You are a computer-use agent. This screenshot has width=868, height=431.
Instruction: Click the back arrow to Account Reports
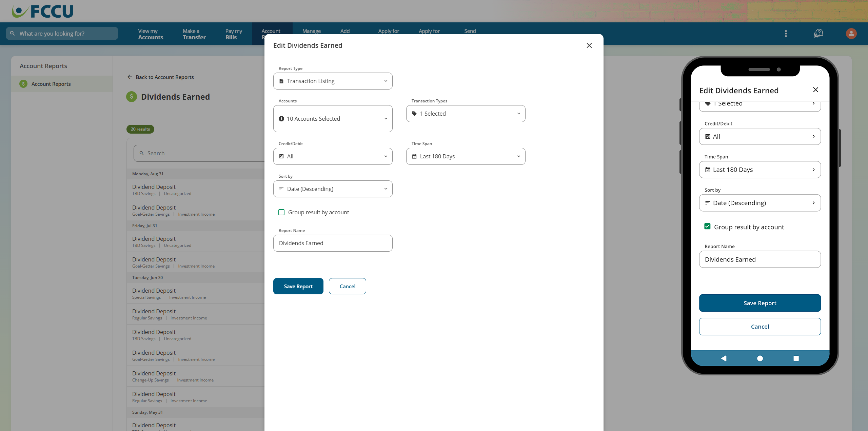[x=130, y=77]
